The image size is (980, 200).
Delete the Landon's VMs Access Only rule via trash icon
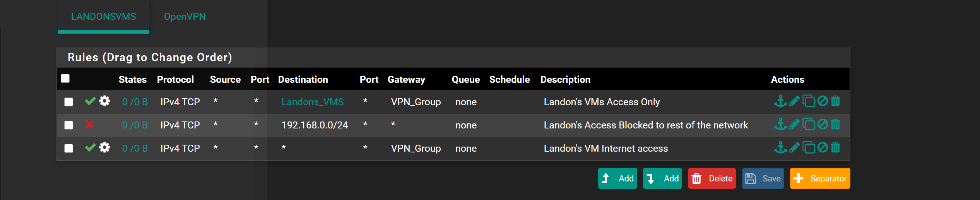(836, 101)
